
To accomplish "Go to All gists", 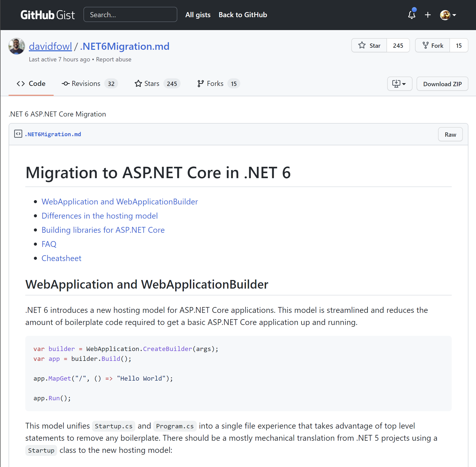I will tap(198, 15).
